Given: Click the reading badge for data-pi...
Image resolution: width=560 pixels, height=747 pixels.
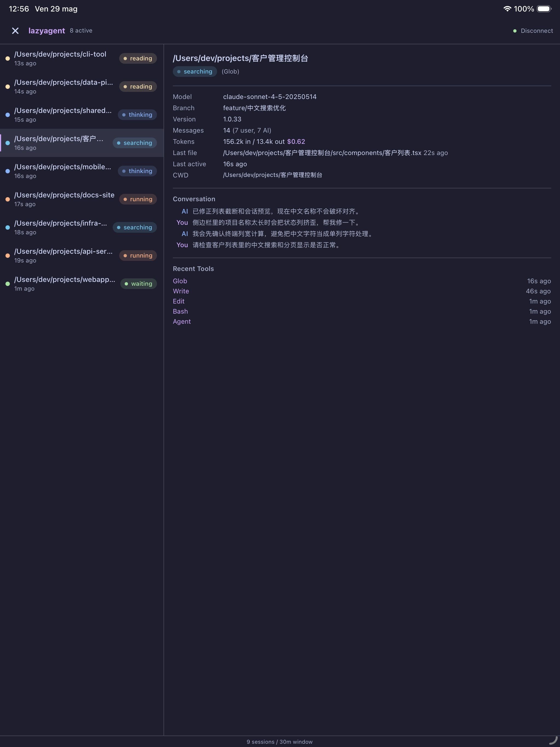Looking at the screenshot, I should (x=138, y=86).
